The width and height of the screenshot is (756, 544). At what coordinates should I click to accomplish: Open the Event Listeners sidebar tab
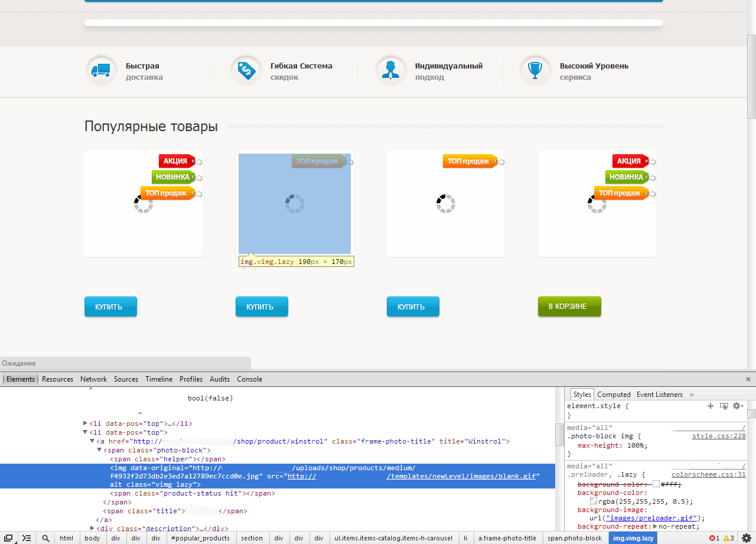660,395
